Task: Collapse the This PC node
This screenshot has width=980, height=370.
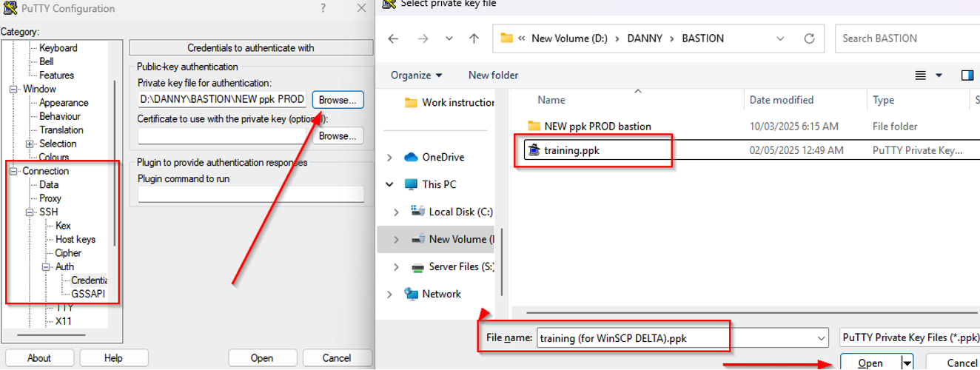Action: pyautogui.click(x=390, y=184)
